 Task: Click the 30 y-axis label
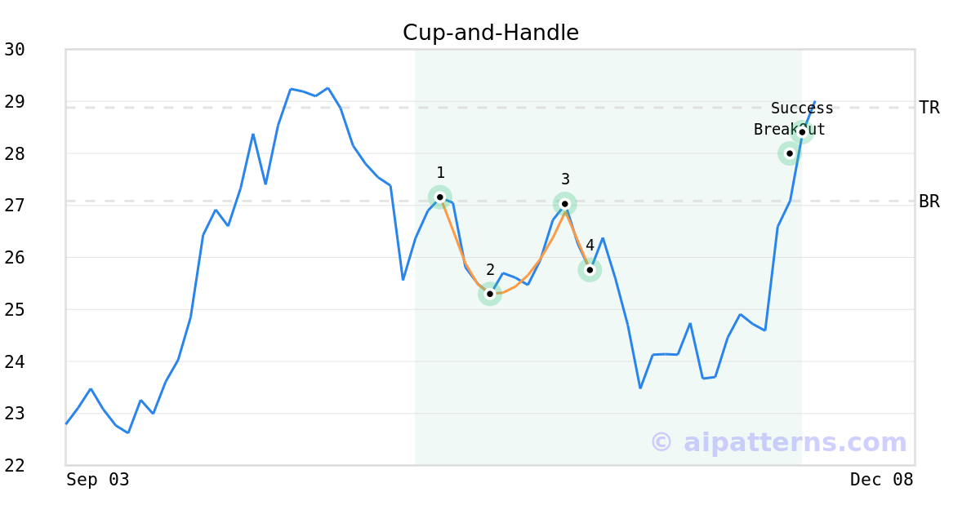click(x=14, y=50)
